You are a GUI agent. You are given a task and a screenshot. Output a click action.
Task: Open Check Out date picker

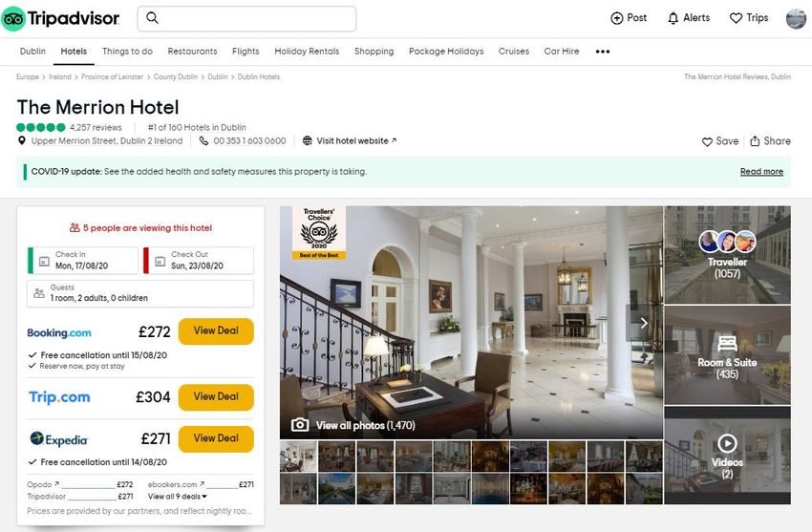[199, 261]
